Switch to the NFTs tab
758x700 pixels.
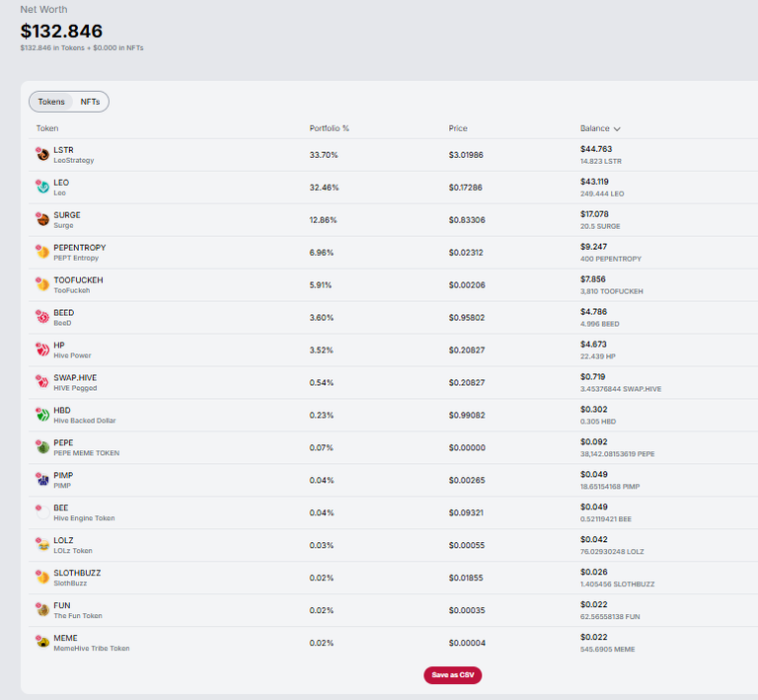pyautogui.click(x=90, y=102)
